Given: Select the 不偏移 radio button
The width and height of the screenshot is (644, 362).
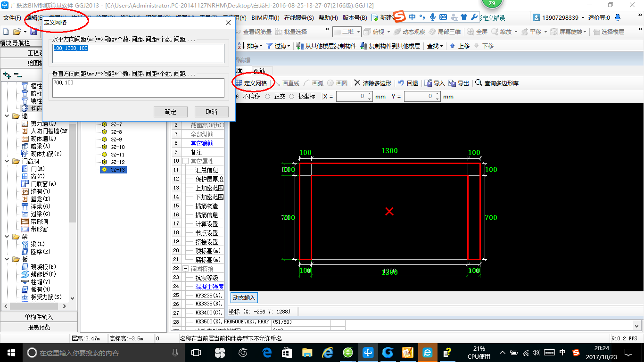Looking at the screenshot, I should coord(237,96).
